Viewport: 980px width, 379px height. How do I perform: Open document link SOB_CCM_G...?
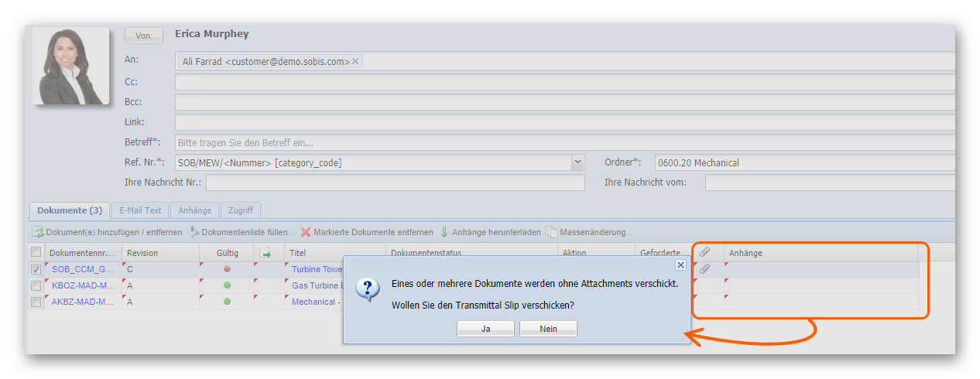point(83,269)
